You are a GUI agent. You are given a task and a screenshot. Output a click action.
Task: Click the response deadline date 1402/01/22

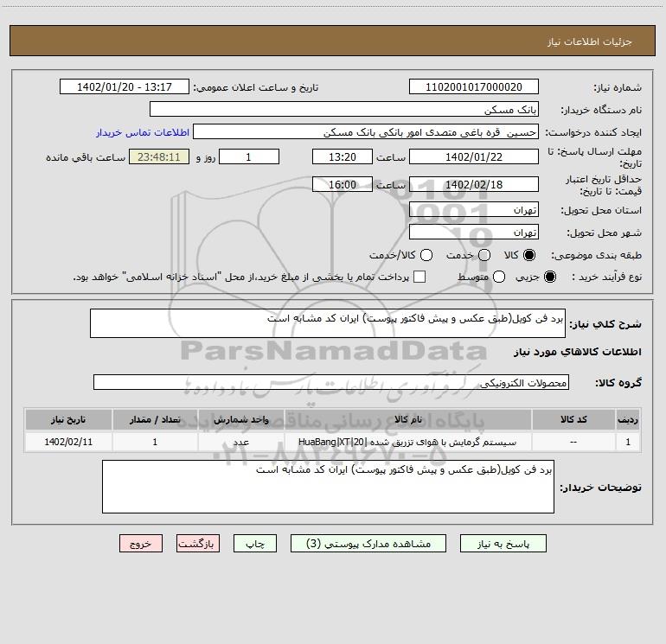click(x=474, y=156)
